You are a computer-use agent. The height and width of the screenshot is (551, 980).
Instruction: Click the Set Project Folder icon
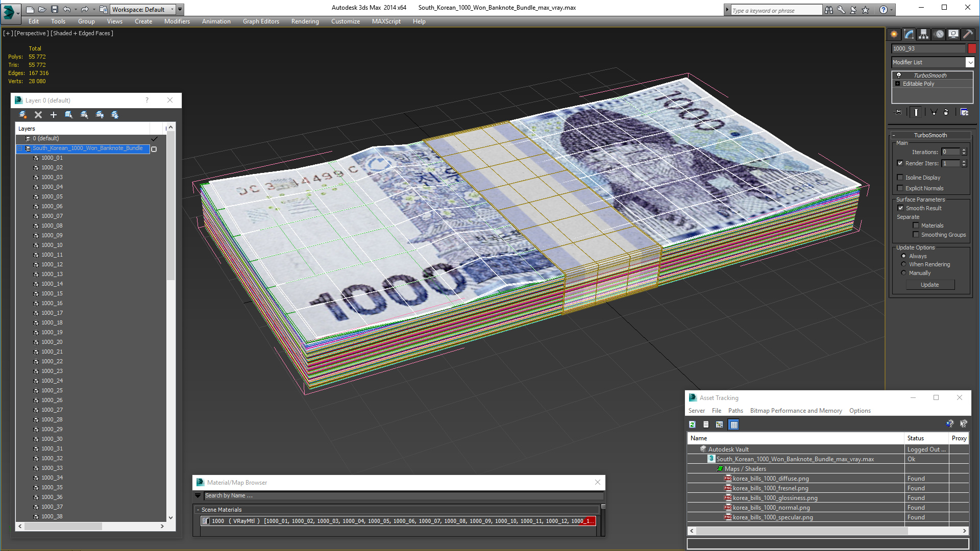104,9
